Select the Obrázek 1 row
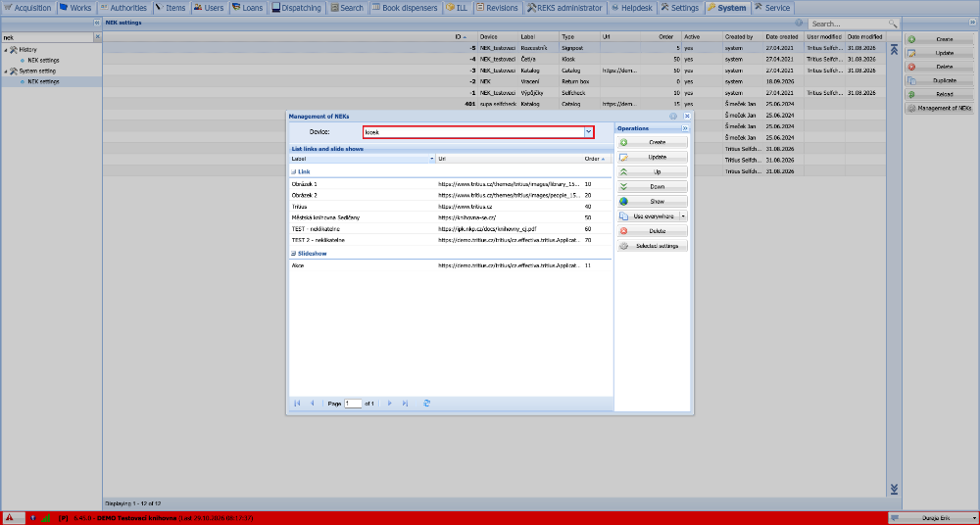The image size is (980, 525). pos(451,184)
